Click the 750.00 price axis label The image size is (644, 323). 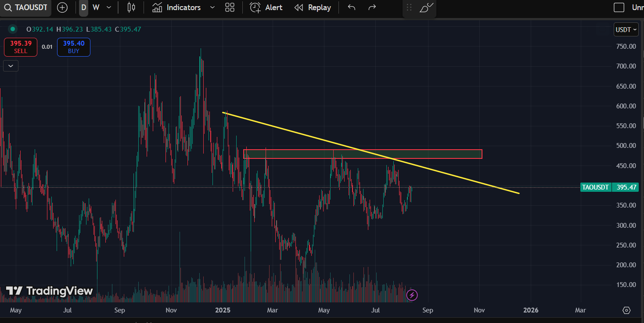(626, 46)
